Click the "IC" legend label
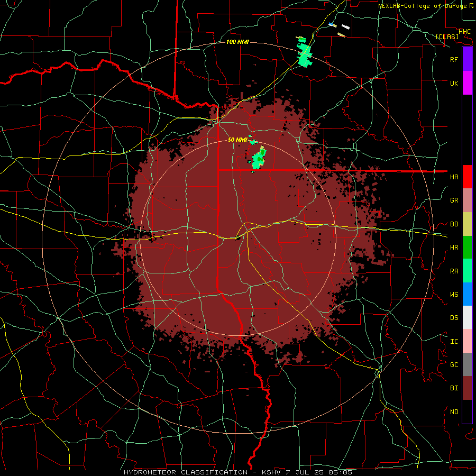The image size is (476, 476). click(x=454, y=342)
